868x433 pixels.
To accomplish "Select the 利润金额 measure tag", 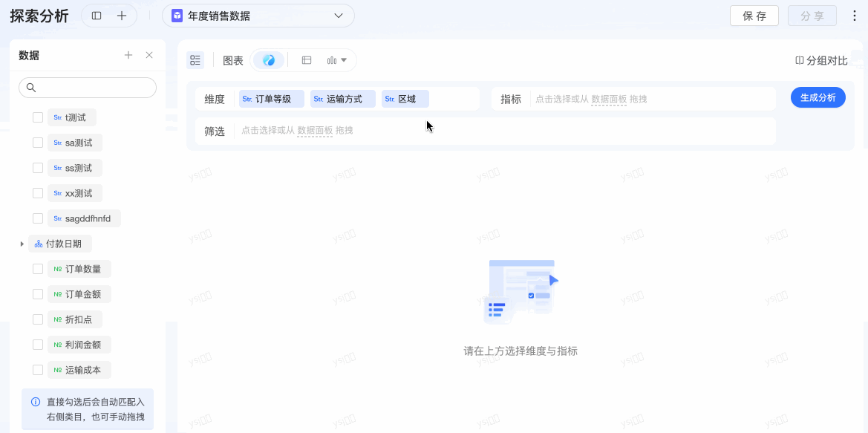I will click(79, 345).
